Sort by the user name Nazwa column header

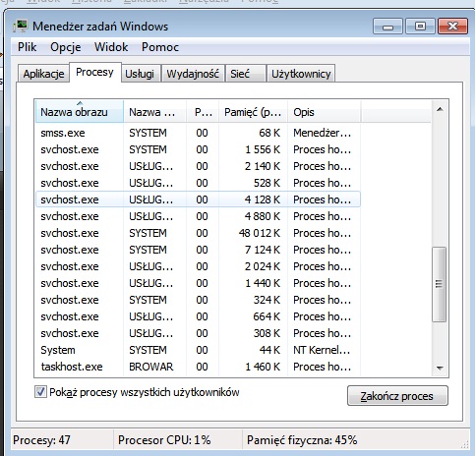[x=154, y=112]
